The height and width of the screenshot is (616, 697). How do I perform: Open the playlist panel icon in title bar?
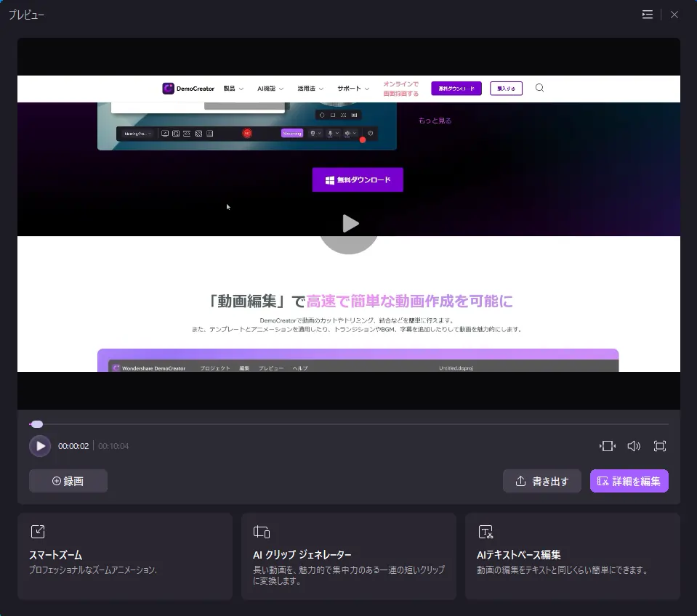(x=647, y=15)
